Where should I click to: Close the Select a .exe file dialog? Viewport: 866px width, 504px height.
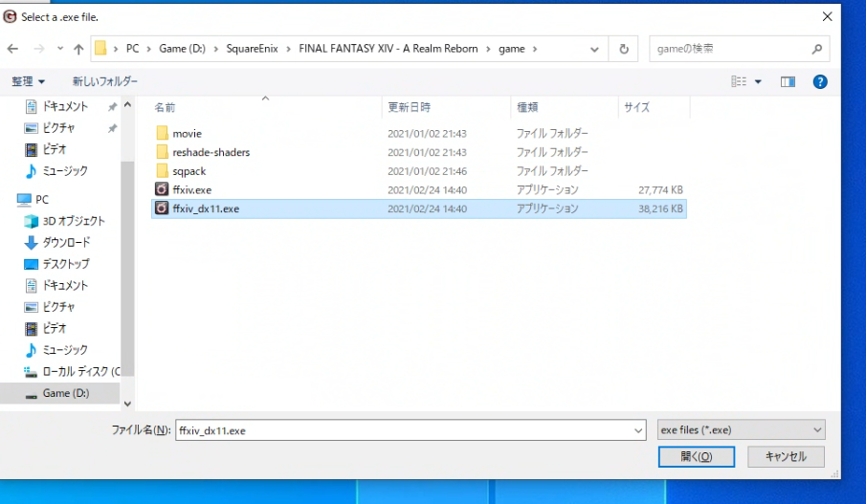click(x=827, y=16)
